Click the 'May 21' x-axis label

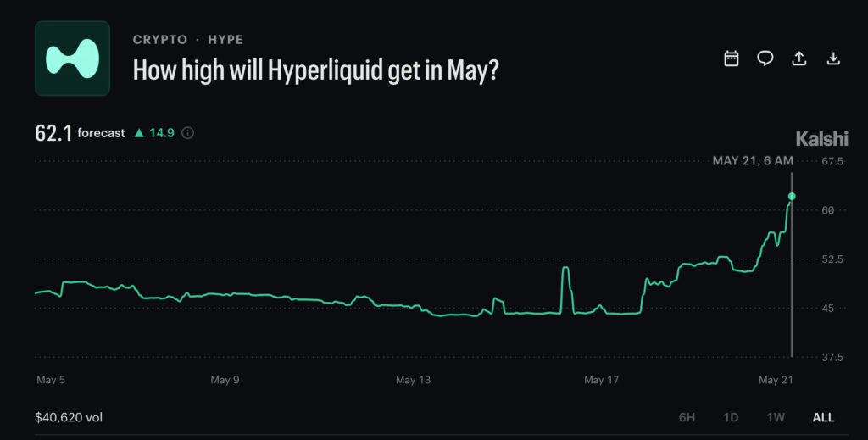776,380
